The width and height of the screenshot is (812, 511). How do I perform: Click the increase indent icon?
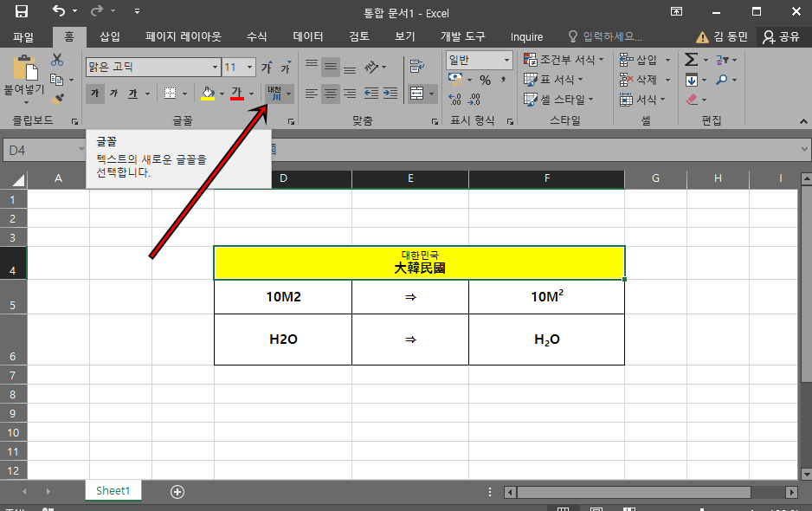pyautogui.click(x=390, y=94)
